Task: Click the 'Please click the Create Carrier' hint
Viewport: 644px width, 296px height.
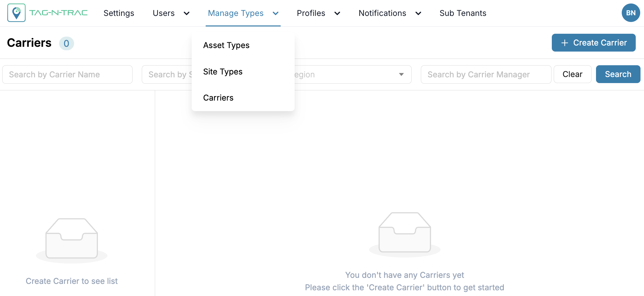Action: pyautogui.click(x=405, y=287)
